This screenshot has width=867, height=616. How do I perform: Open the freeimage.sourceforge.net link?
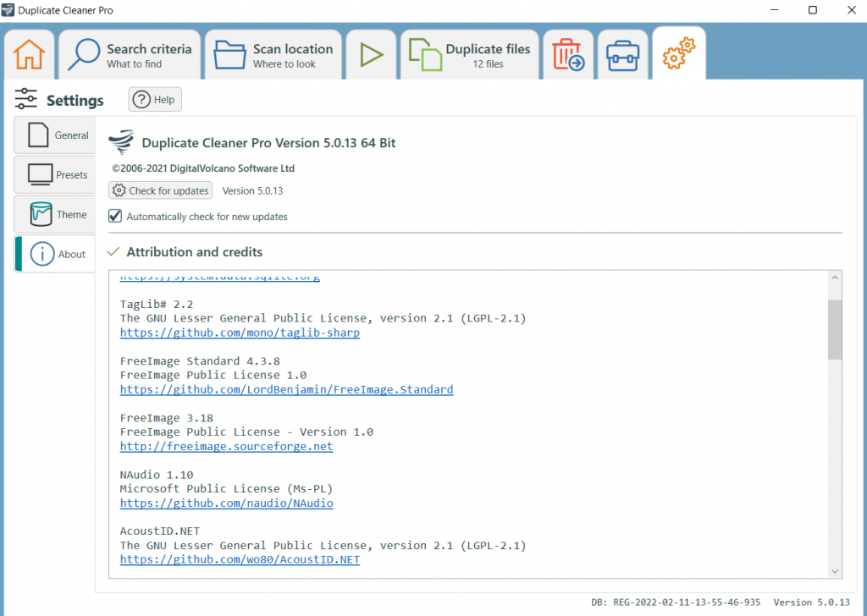pos(226,447)
